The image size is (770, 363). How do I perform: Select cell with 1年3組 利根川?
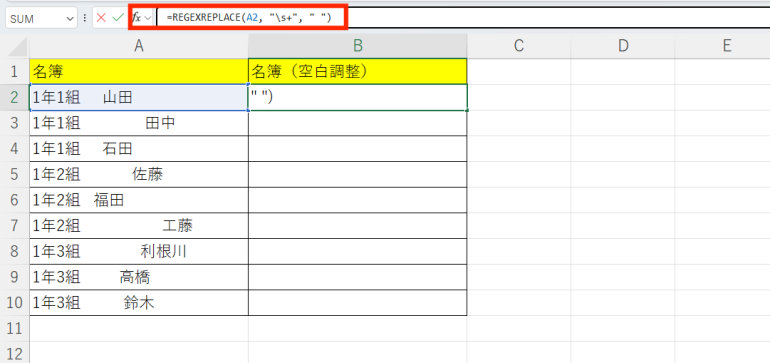pos(139,251)
